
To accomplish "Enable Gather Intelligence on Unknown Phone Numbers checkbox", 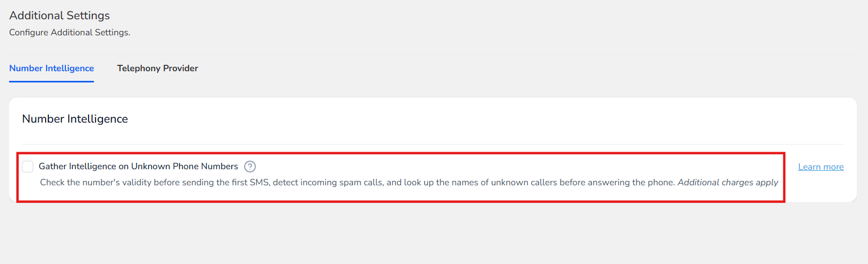I will [28, 167].
